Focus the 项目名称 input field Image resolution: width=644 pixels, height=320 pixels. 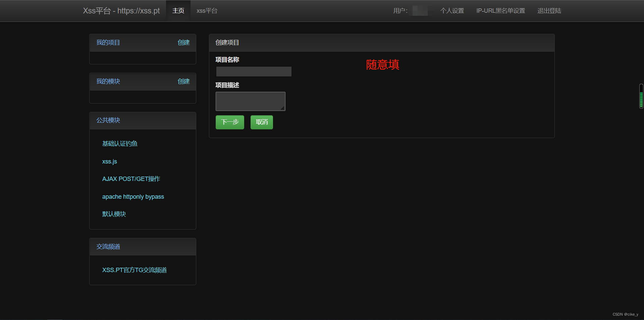(254, 71)
